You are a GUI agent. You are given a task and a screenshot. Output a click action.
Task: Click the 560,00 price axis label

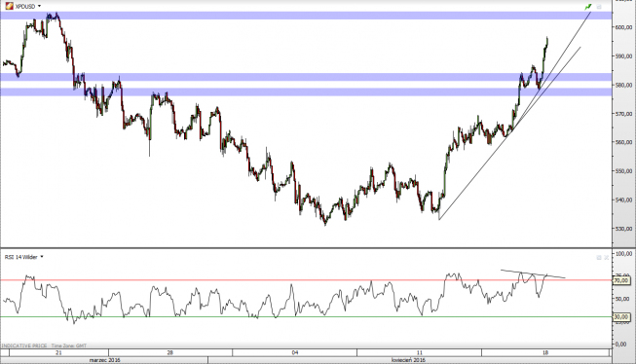(x=624, y=142)
